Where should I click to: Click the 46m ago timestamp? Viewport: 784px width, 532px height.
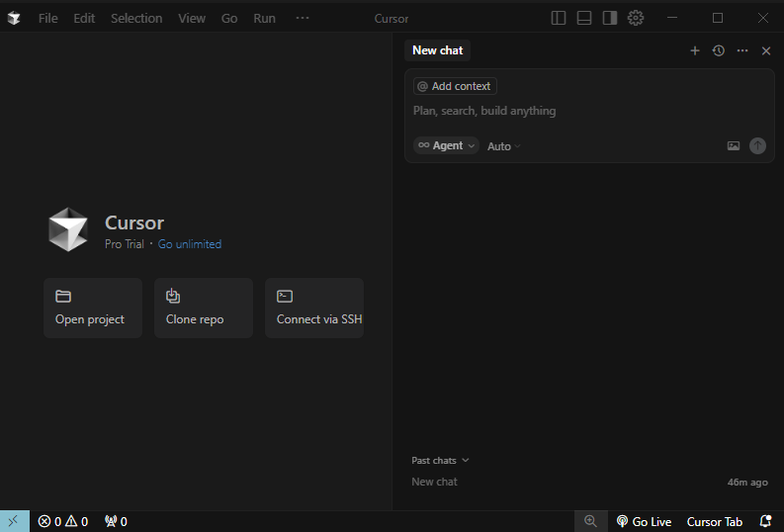tap(747, 482)
